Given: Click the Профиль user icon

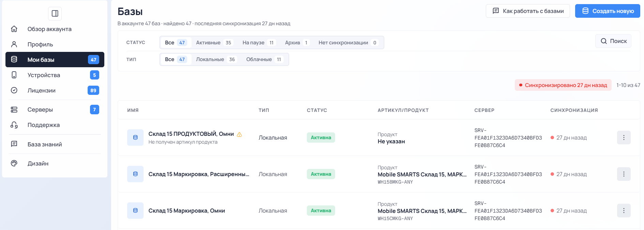Looking at the screenshot, I should tap(14, 44).
